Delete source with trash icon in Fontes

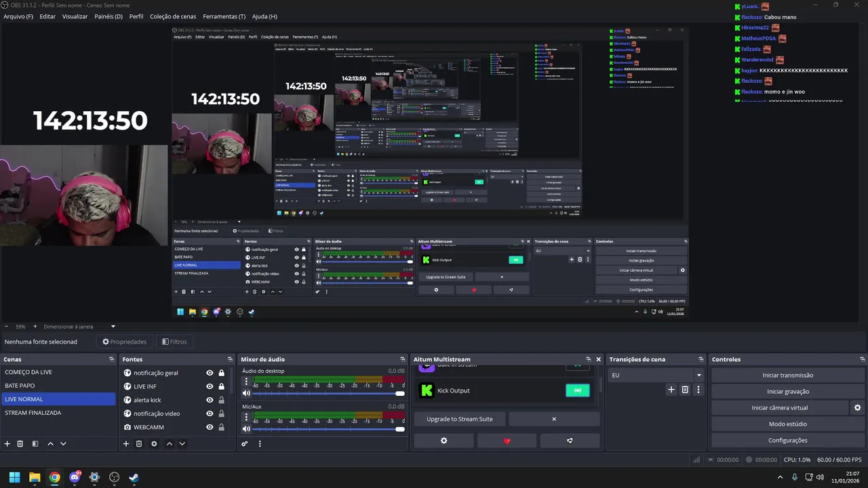139,444
